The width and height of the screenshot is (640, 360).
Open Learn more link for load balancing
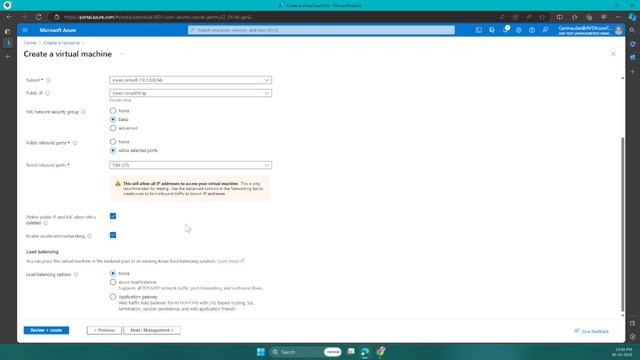click(231, 261)
